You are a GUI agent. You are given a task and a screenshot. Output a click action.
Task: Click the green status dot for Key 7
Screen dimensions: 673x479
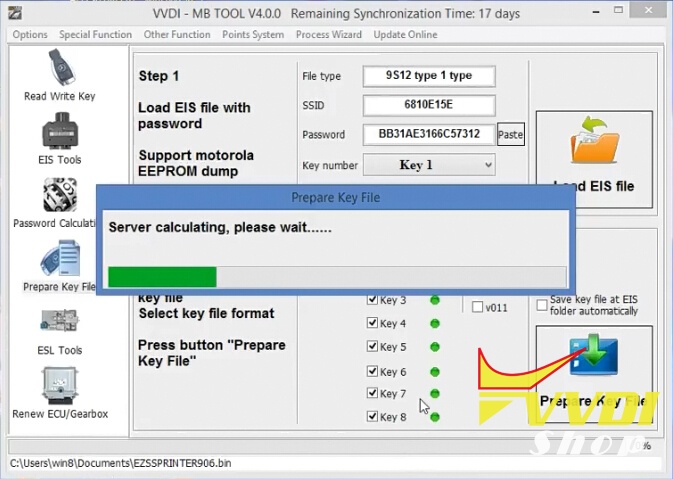tap(435, 393)
